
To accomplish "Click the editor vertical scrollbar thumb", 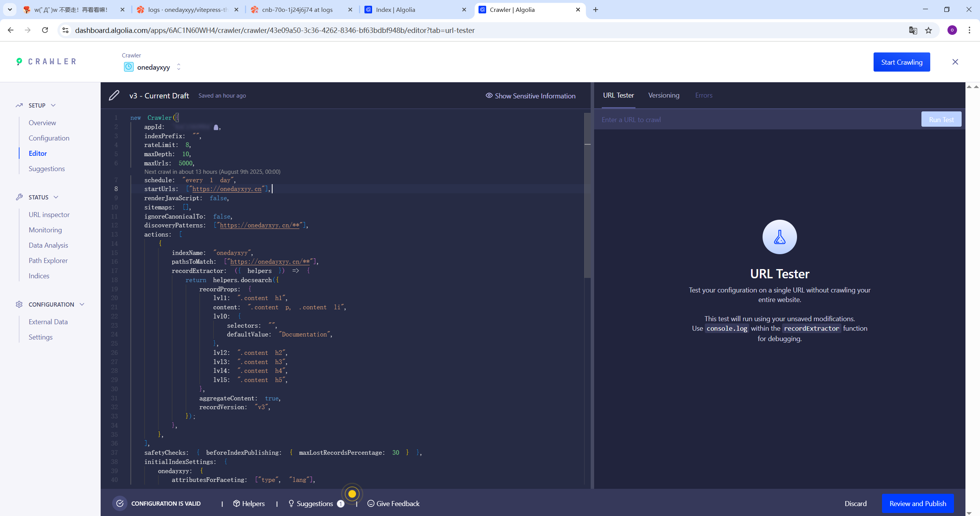I will coord(588,195).
